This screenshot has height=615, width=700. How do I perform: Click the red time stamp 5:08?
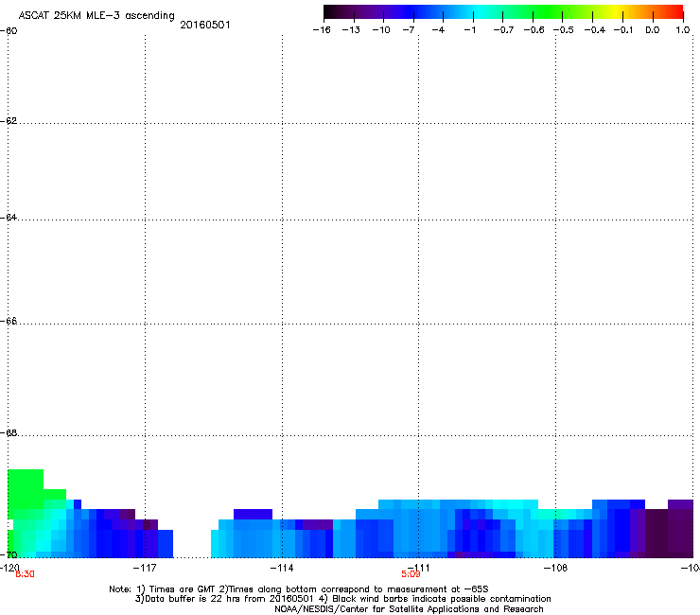411,574
